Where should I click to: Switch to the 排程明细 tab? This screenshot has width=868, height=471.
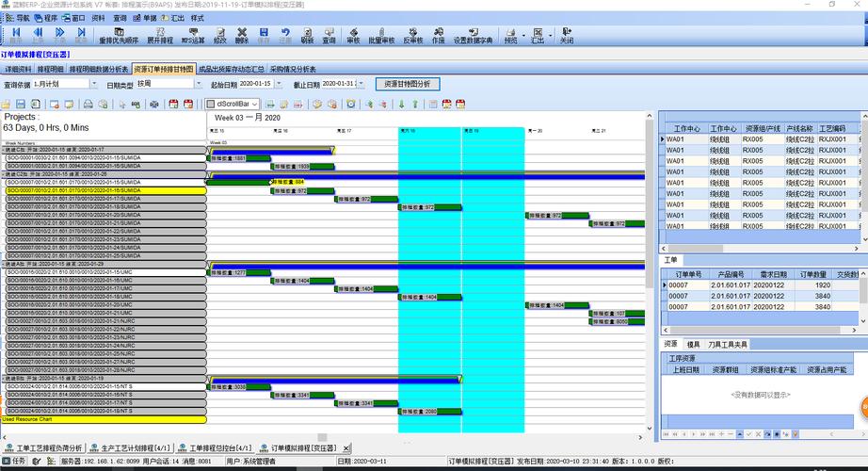pyautogui.click(x=51, y=69)
